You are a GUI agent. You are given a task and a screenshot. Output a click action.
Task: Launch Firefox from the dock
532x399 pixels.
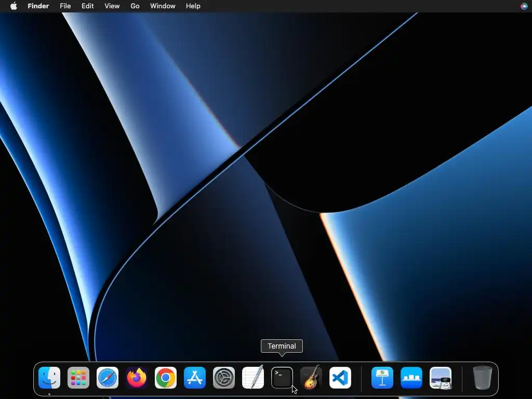(137, 378)
